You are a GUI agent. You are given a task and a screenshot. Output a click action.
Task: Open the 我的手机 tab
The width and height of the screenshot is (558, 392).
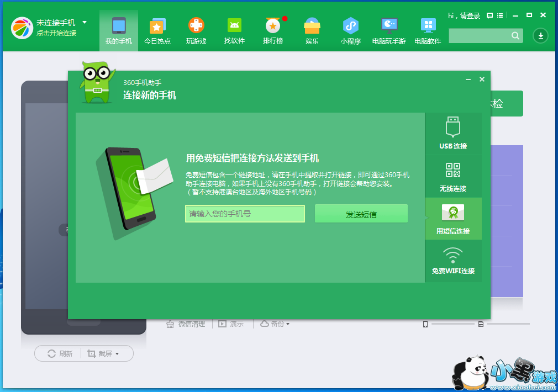click(x=118, y=31)
